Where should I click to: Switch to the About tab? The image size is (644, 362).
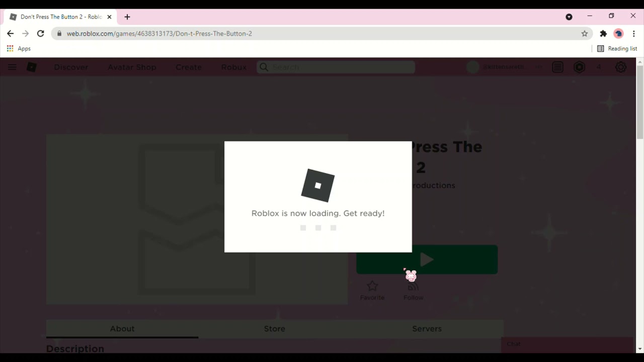(x=122, y=328)
